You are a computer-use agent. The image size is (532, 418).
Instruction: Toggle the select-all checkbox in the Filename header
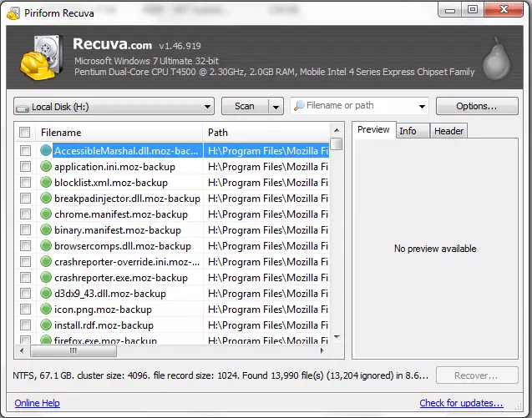tap(25, 132)
